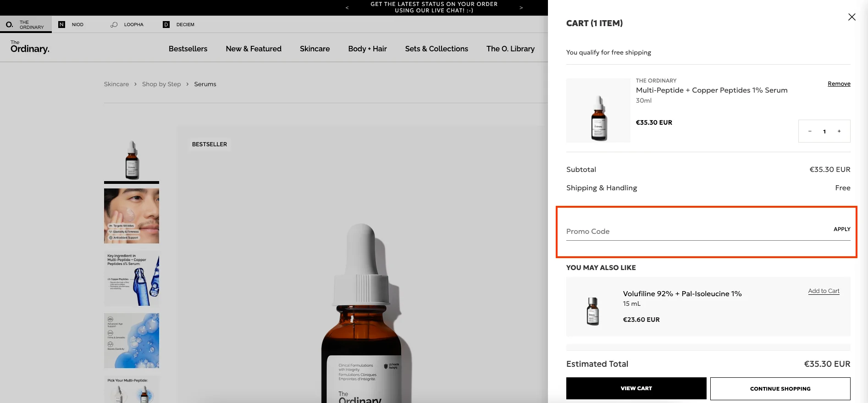Close the cart panel with X icon
Image resolution: width=868 pixels, height=403 pixels.
[x=851, y=17]
